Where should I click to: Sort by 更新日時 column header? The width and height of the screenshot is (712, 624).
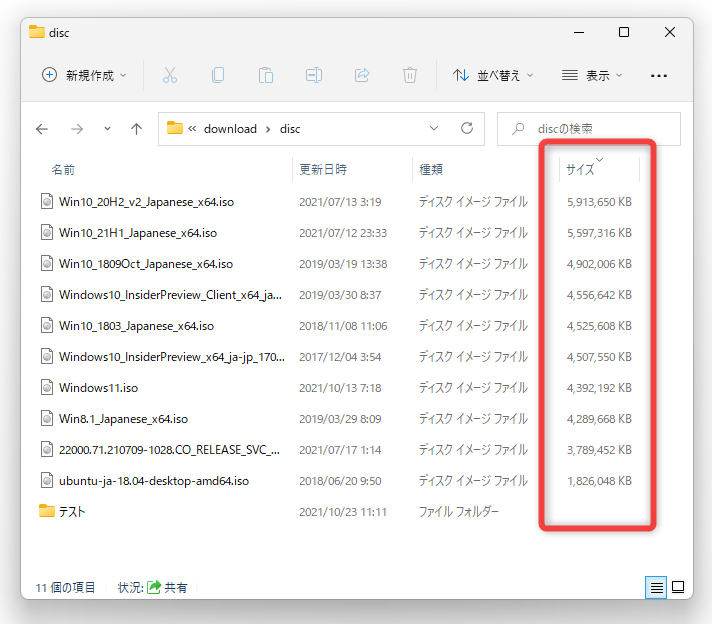(x=323, y=169)
